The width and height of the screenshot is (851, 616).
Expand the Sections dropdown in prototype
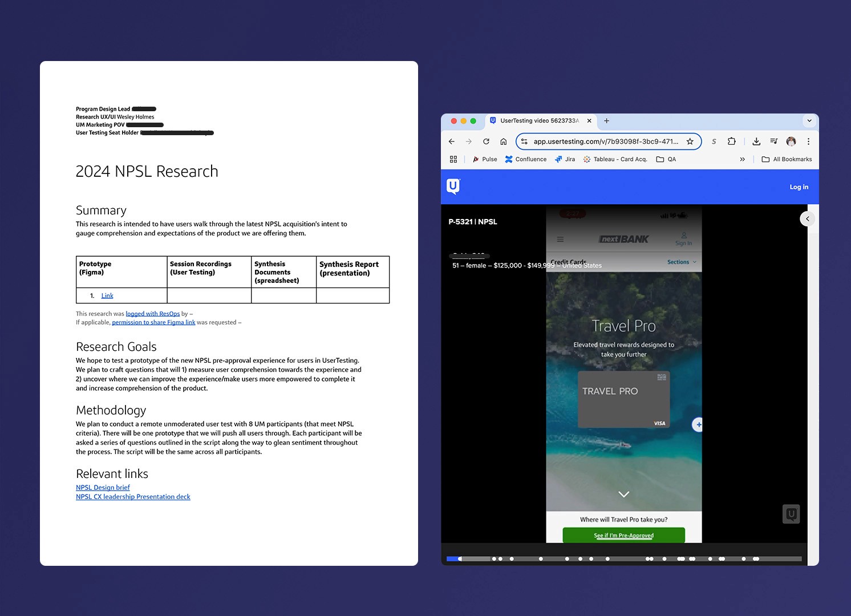682,262
